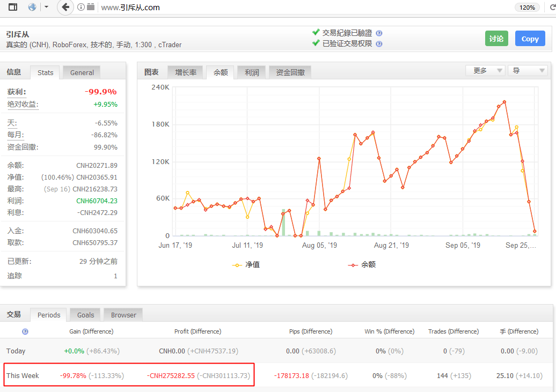
Task: Switch to the Stats tab
Action: [46, 72]
